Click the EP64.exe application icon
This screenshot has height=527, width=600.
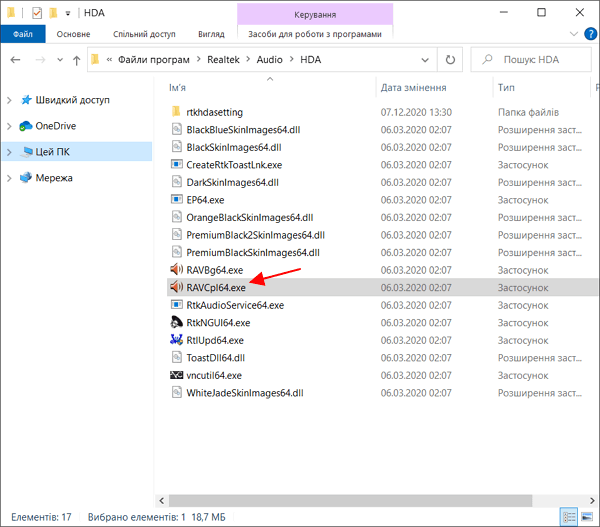[x=176, y=199]
